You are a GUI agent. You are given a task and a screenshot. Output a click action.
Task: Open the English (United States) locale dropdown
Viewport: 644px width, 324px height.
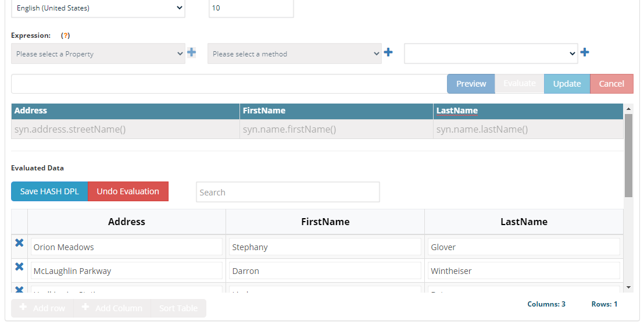click(98, 8)
